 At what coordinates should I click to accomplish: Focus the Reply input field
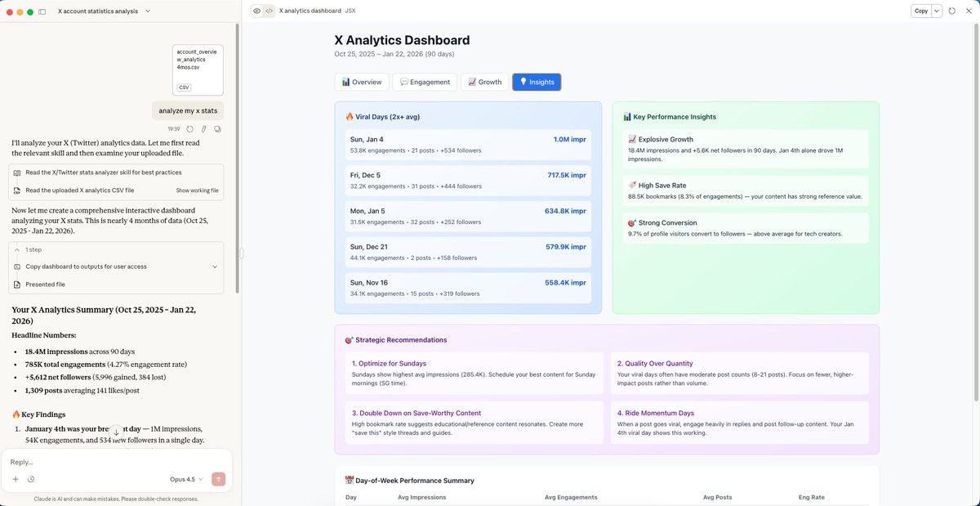click(116, 462)
